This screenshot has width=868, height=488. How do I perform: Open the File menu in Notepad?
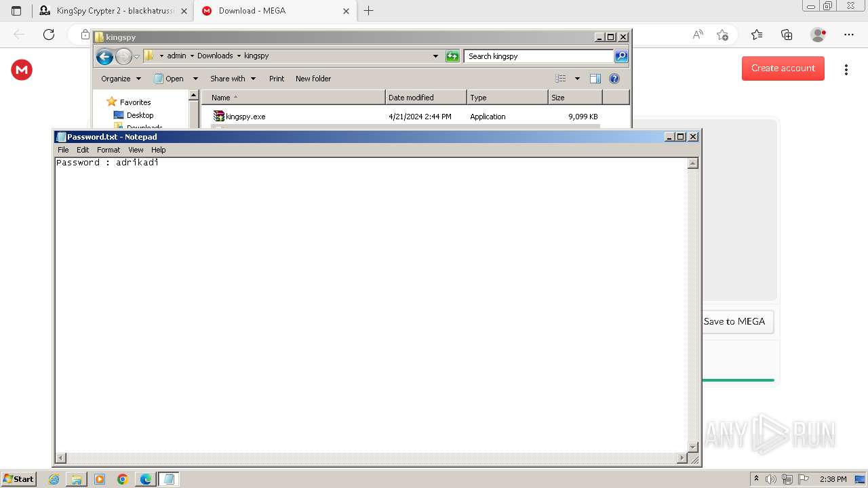point(63,150)
